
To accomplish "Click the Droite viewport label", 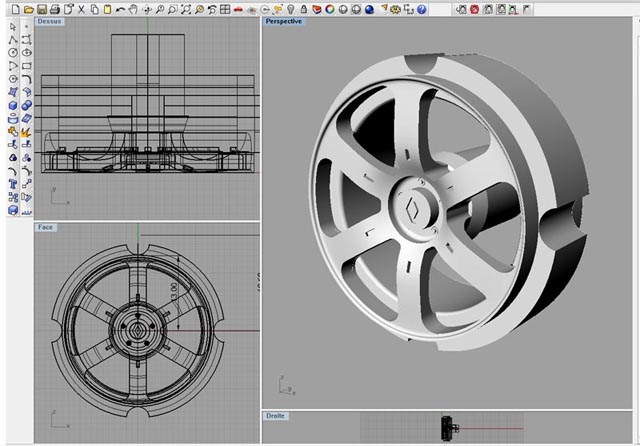I will tap(276, 415).
